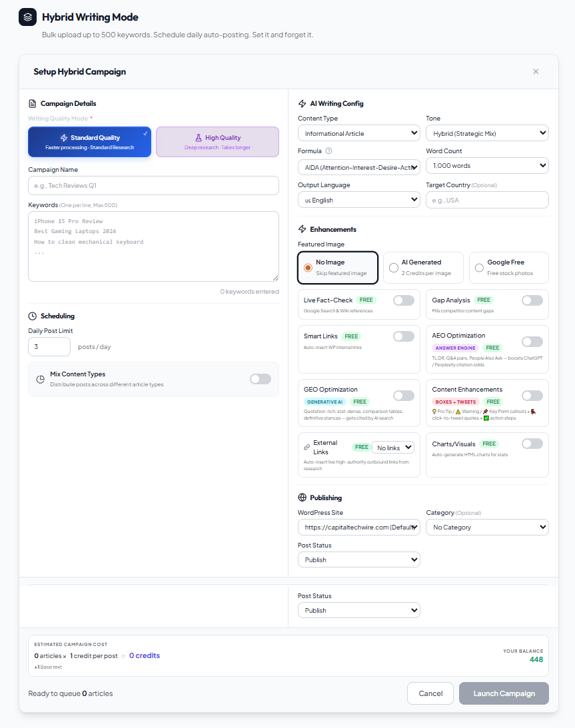Click the Target Country input
The image size is (575, 728).
pyautogui.click(x=487, y=200)
